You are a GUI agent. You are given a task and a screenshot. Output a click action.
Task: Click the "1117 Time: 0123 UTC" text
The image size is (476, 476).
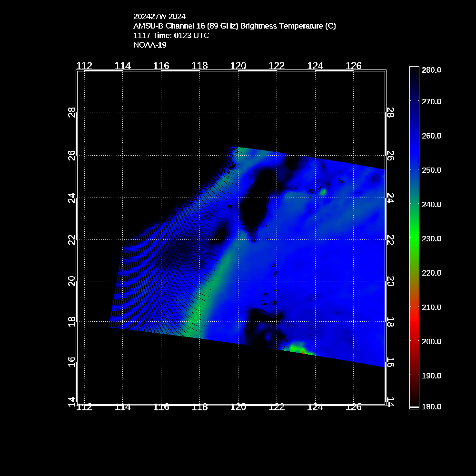[x=171, y=36]
